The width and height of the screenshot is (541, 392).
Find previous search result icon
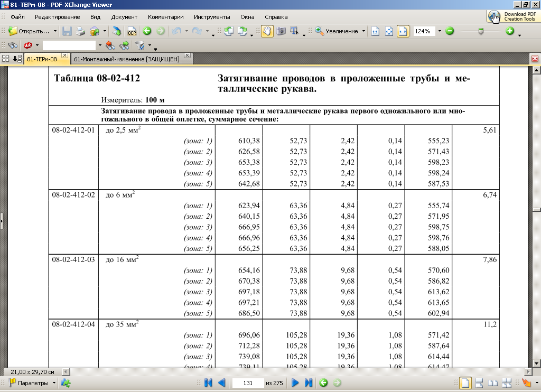click(x=110, y=45)
